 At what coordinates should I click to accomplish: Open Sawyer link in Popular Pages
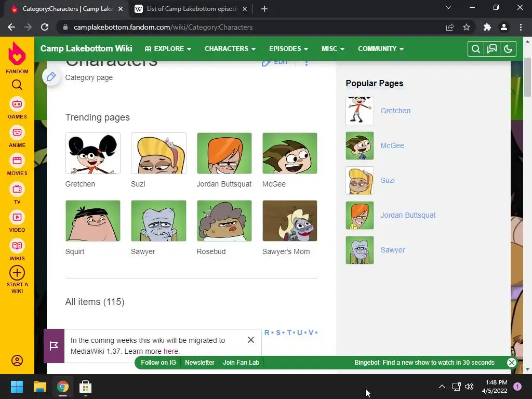pyautogui.click(x=393, y=250)
